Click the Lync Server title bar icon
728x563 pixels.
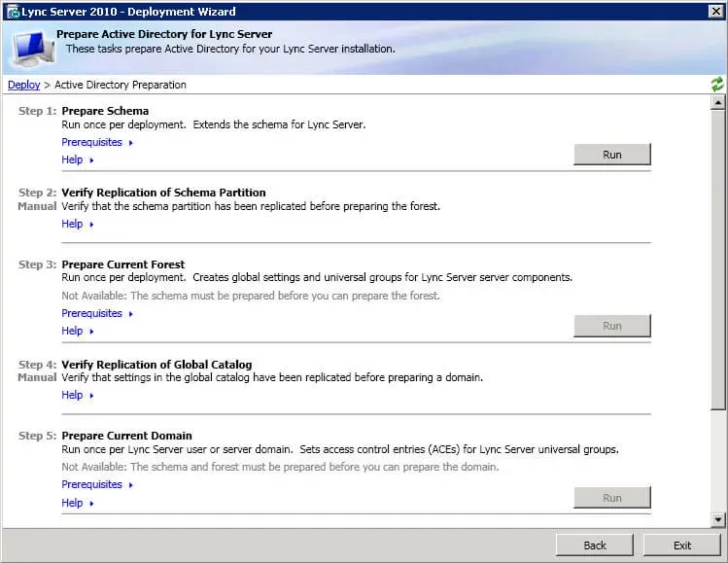click(13, 12)
